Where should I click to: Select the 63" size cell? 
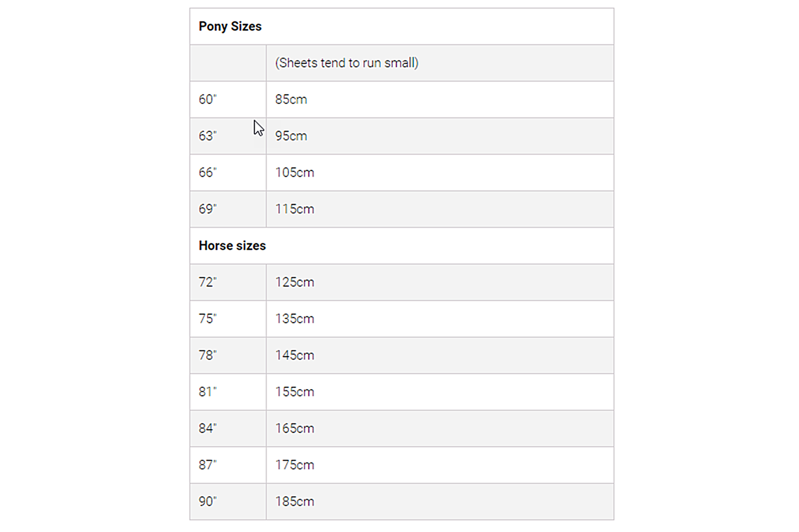pos(208,136)
